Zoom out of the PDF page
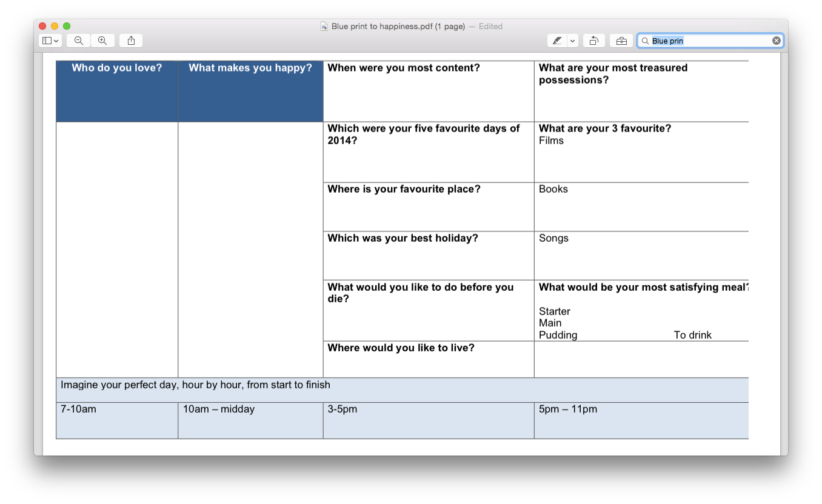This screenshot has height=504, width=822. (x=79, y=41)
